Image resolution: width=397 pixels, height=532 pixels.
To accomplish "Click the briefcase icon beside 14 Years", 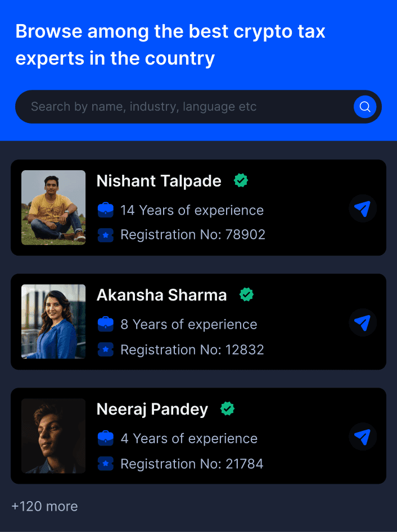I will pos(106,210).
